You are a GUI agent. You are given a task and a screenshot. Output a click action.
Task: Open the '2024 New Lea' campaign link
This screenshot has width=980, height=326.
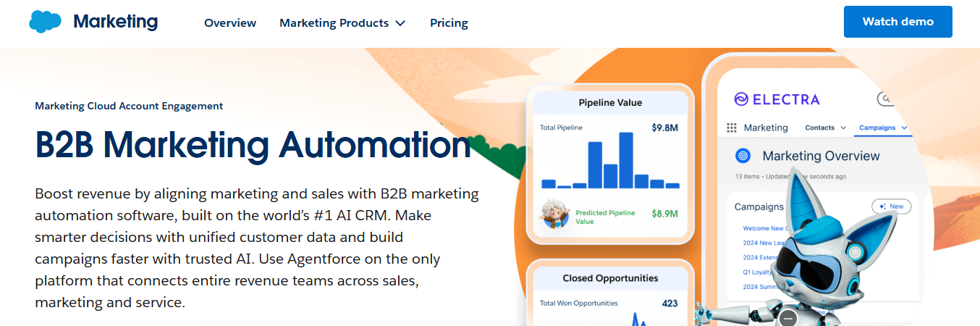765,243
